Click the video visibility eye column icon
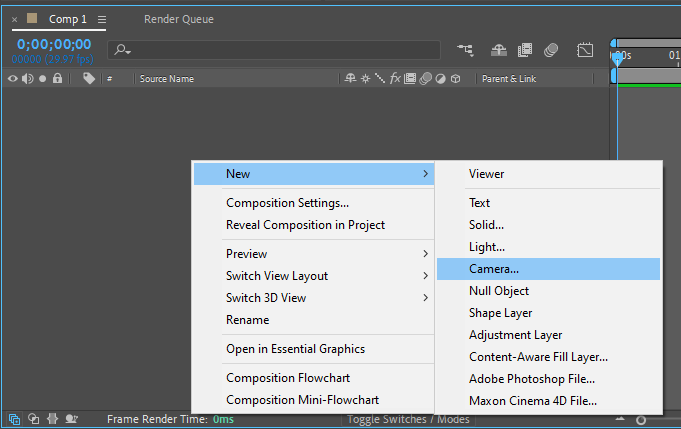The width and height of the screenshot is (681, 429). [13, 78]
